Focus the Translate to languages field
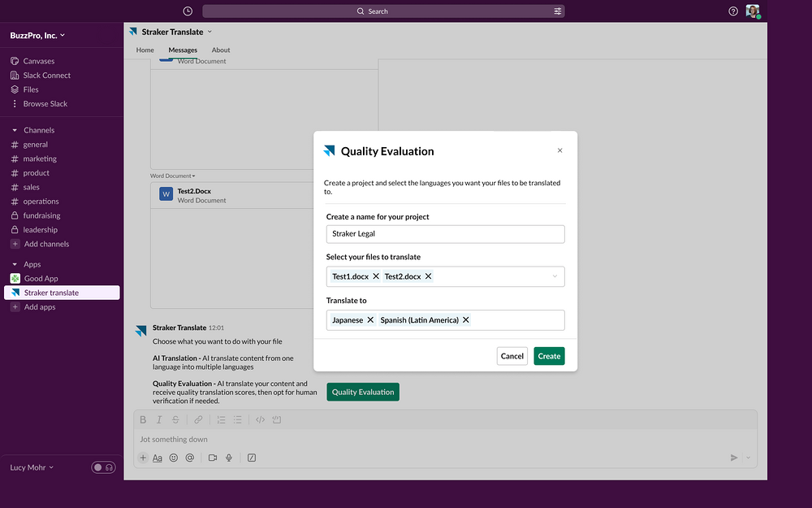Image resolution: width=812 pixels, height=508 pixels. [445, 319]
